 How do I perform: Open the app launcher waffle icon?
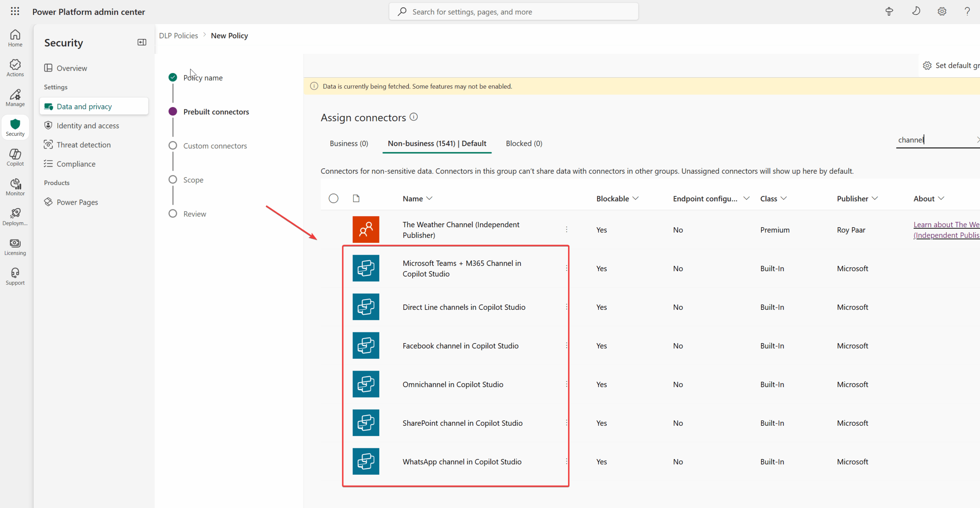tap(15, 11)
